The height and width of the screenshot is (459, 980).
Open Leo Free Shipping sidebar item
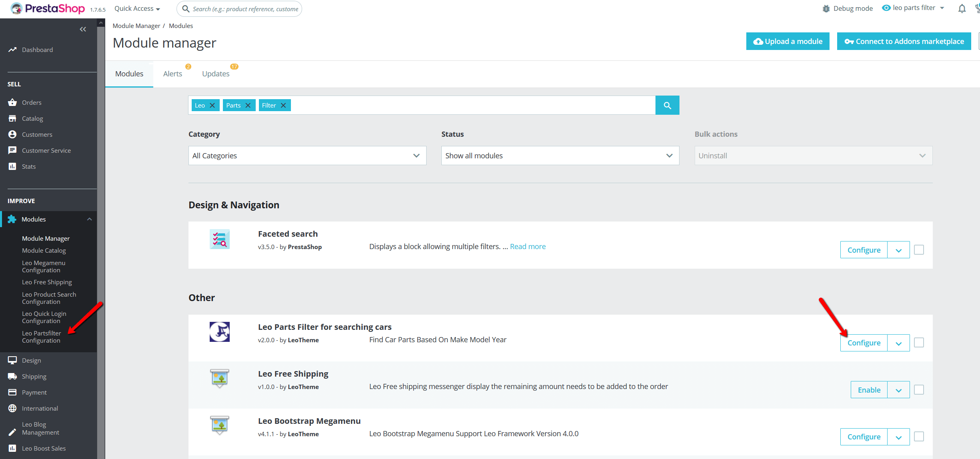point(47,282)
